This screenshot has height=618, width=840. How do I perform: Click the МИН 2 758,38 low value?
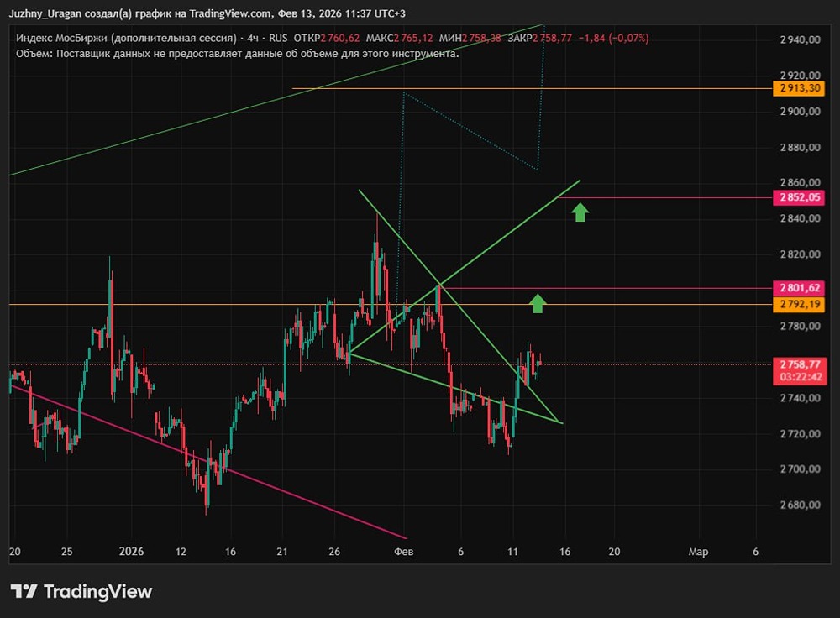[x=470, y=38]
